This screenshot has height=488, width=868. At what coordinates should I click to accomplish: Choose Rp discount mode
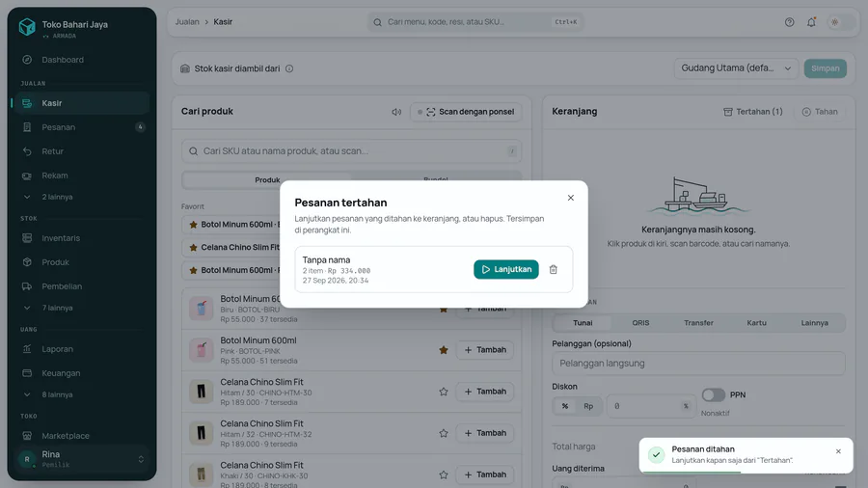coord(588,406)
